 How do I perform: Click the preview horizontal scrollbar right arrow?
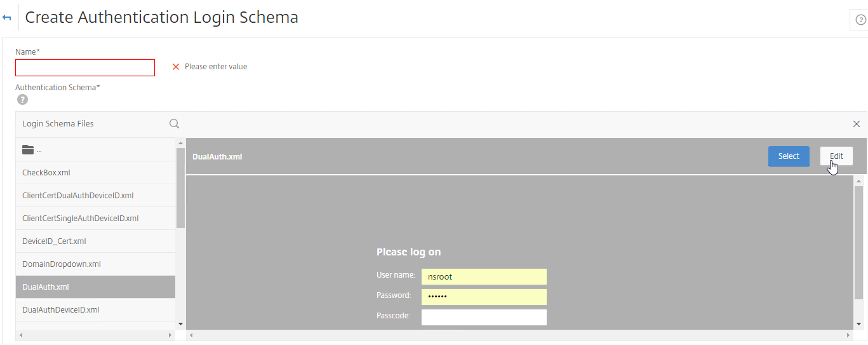(849, 335)
